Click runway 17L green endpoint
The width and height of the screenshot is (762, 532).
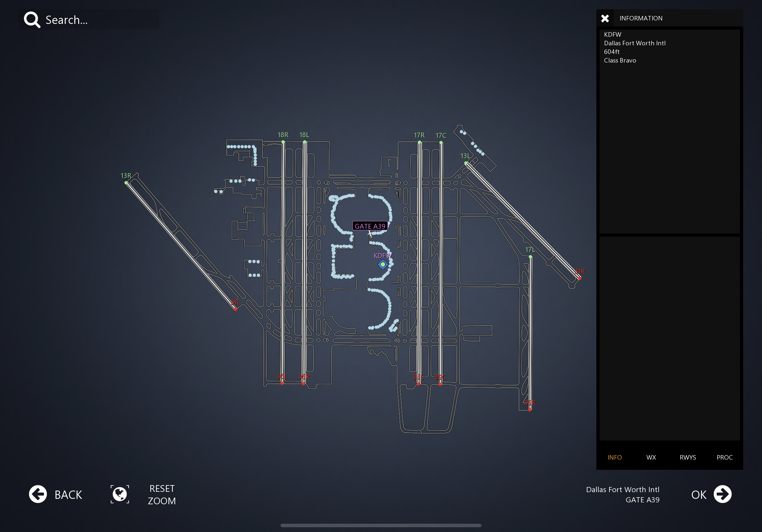(x=530, y=257)
